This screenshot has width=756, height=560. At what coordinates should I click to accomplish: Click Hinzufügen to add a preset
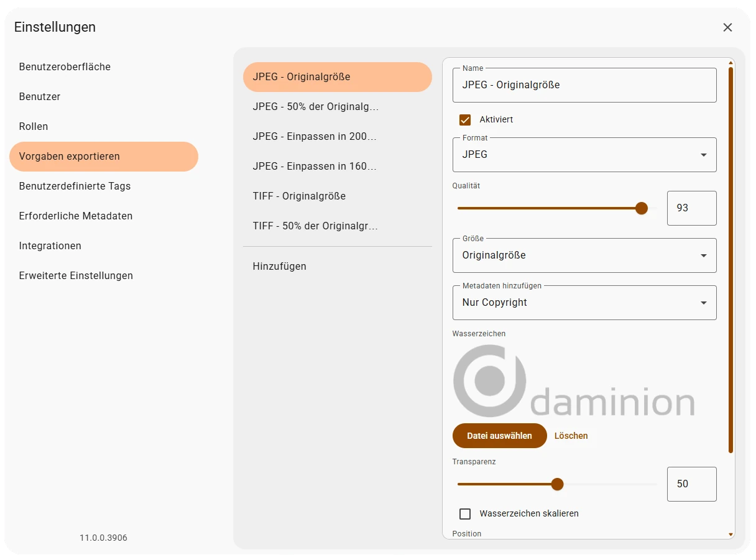pos(338,267)
